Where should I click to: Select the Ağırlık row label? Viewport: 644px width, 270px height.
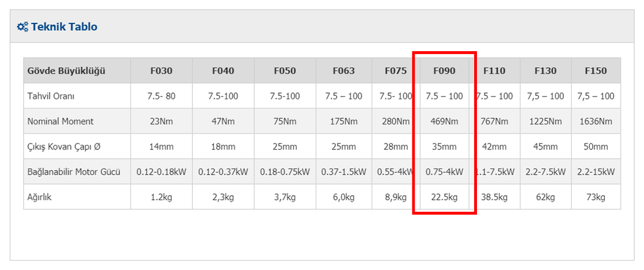click(39, 197)
